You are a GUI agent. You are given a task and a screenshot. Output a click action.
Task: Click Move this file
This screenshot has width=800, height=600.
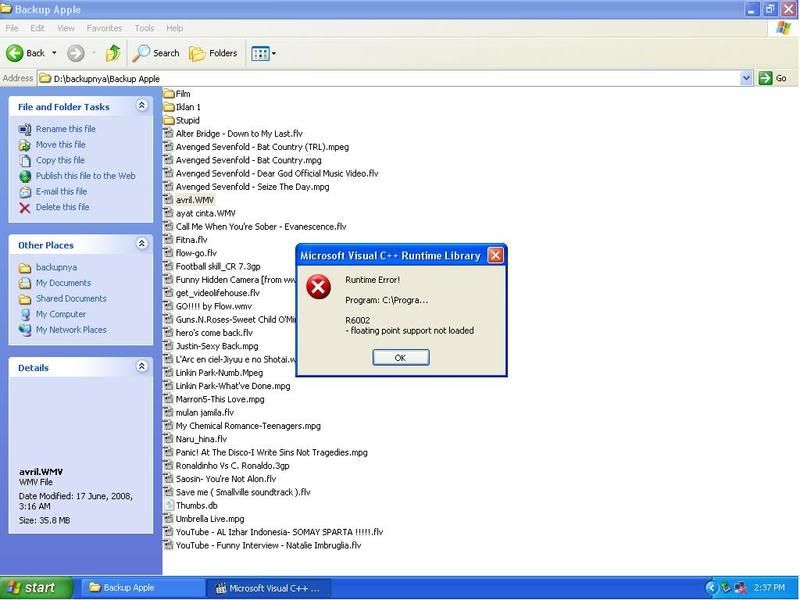coord(60,144)
